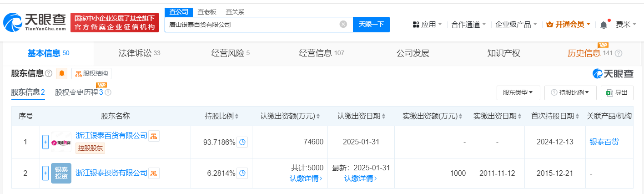Viewport: 644px width, 194px height.
Task: Expand row 2 with plus button
Action: [45, 173]
